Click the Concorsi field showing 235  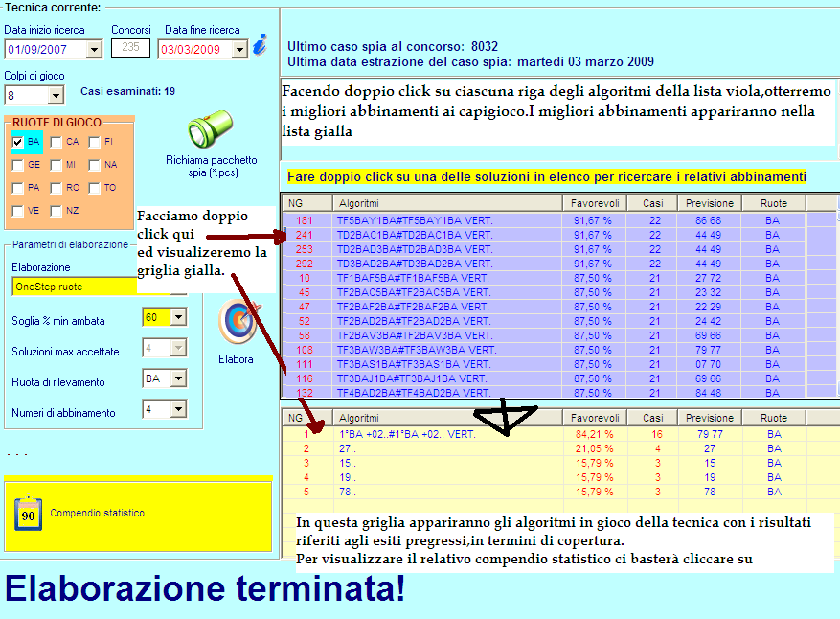tap(130, 48)
